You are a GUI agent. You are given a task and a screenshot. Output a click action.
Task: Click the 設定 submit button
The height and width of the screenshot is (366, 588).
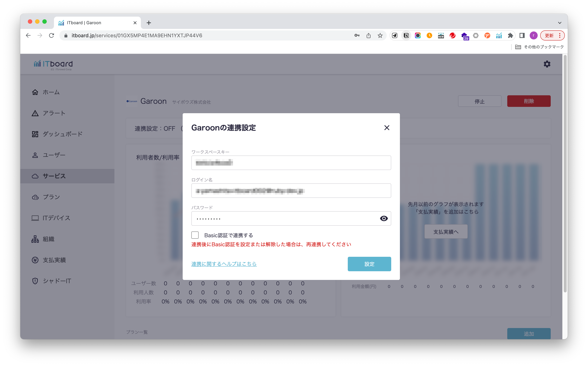click(x=369, y=264)
